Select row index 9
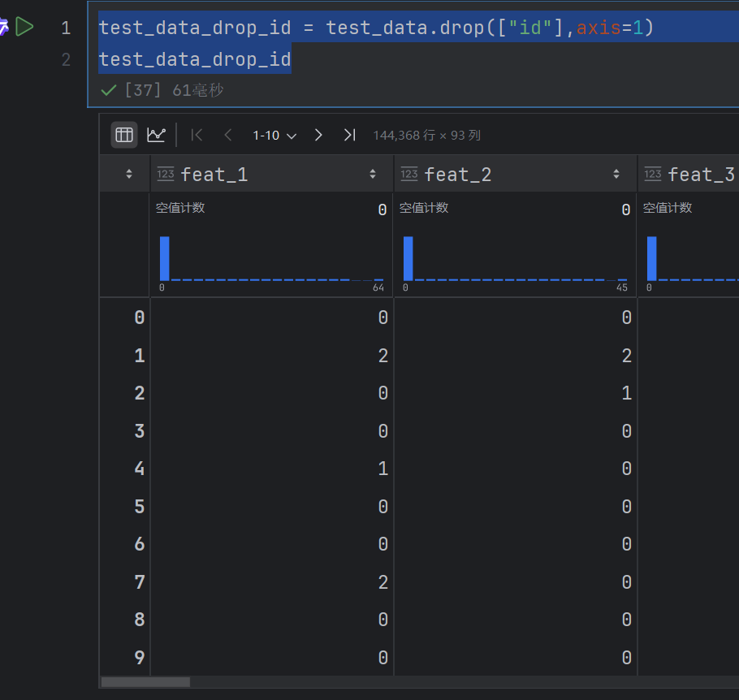Screen dimensions: 739x700 click(139, 657)
